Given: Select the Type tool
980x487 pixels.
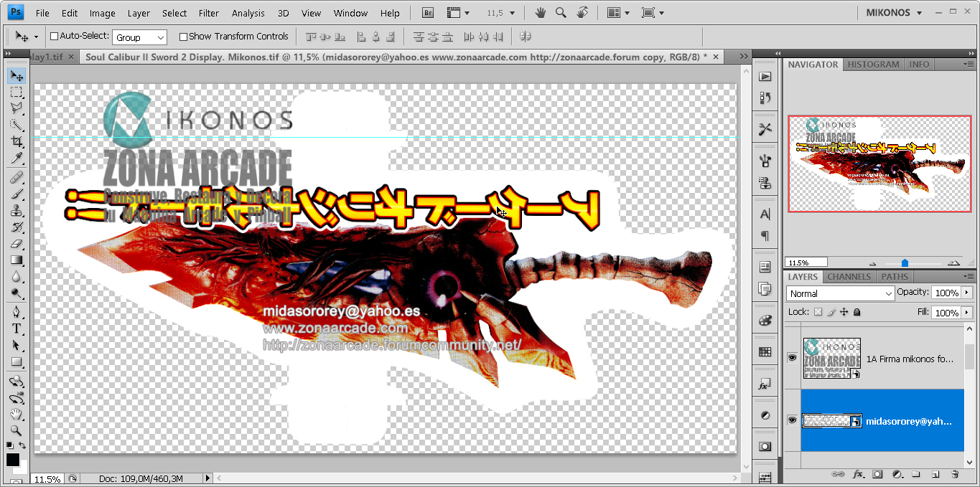Looking at the screenshot, I should click(x=16, y=328).
